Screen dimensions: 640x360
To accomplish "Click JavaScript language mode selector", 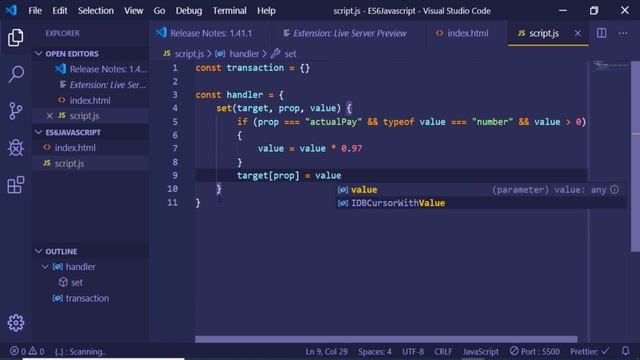I will pos(480,351).
